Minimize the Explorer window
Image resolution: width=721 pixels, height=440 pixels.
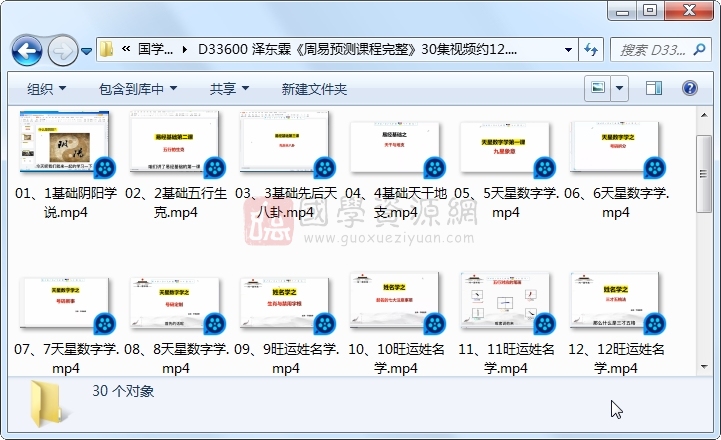[x=622, y=11]
